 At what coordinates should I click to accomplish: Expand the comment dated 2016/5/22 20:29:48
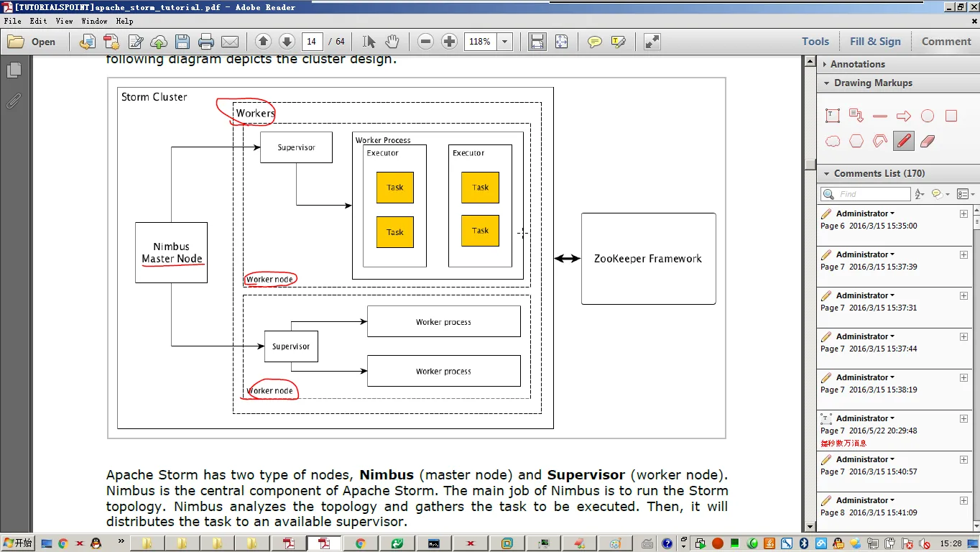963,418
